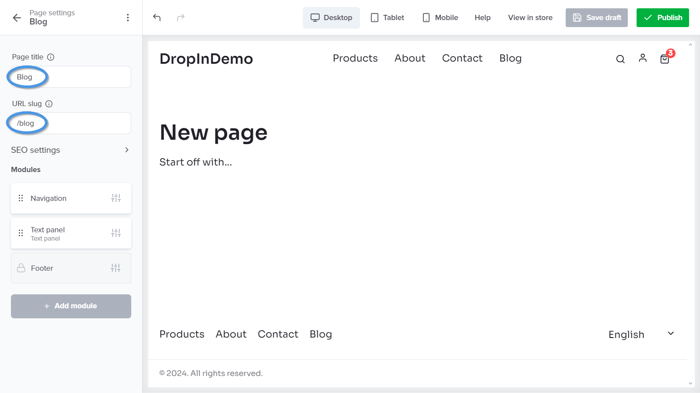Switch to Mobile preview
The width and height of the screenshot is (700, 393).
pyautogui.click(x=440, y=18)
